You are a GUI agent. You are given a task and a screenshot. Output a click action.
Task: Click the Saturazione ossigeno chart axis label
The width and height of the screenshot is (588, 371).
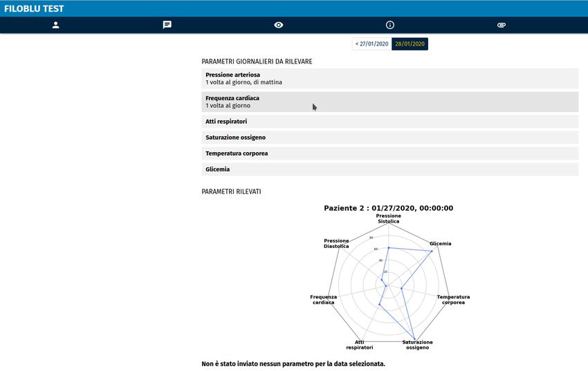(x=417, y=345)
